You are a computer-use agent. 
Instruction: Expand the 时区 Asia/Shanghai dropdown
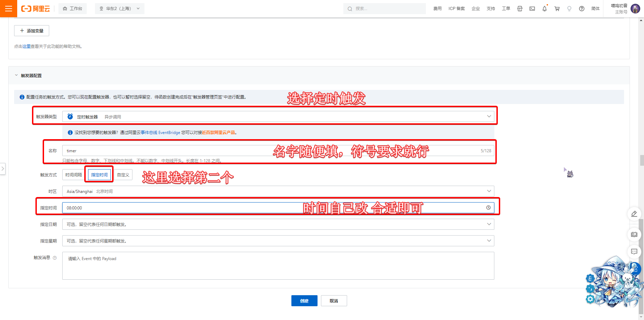pos(278,192)
